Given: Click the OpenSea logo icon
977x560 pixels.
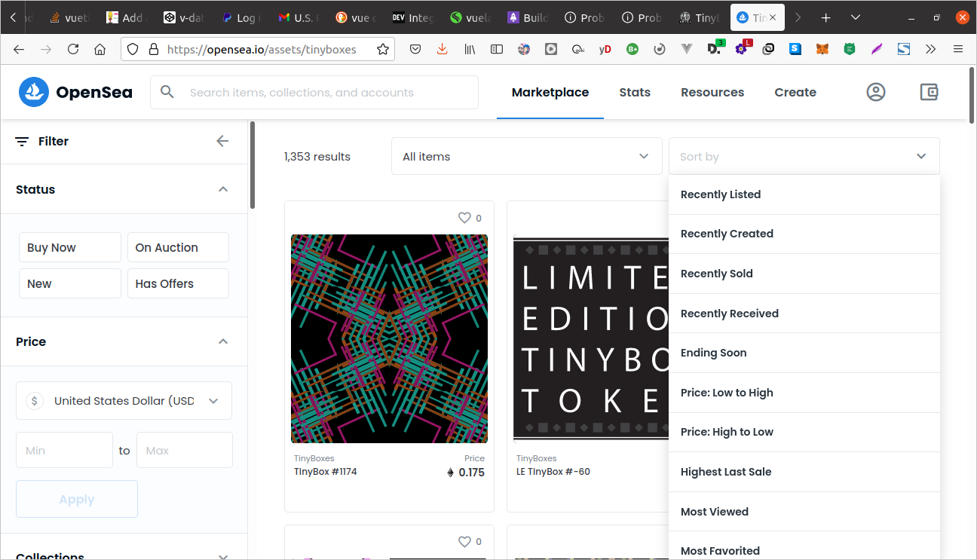Looking at the screenshot, I should click(x=34, y=92).
